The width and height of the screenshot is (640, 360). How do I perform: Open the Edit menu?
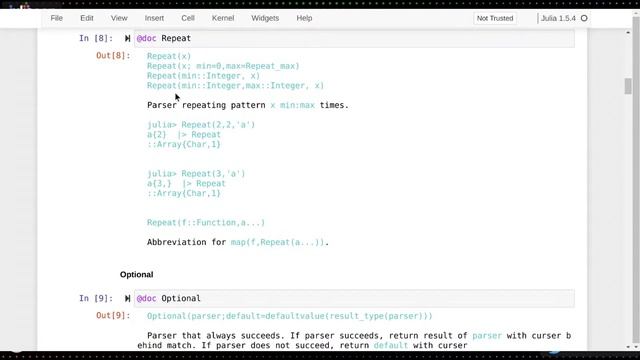[x=87, y=18]
